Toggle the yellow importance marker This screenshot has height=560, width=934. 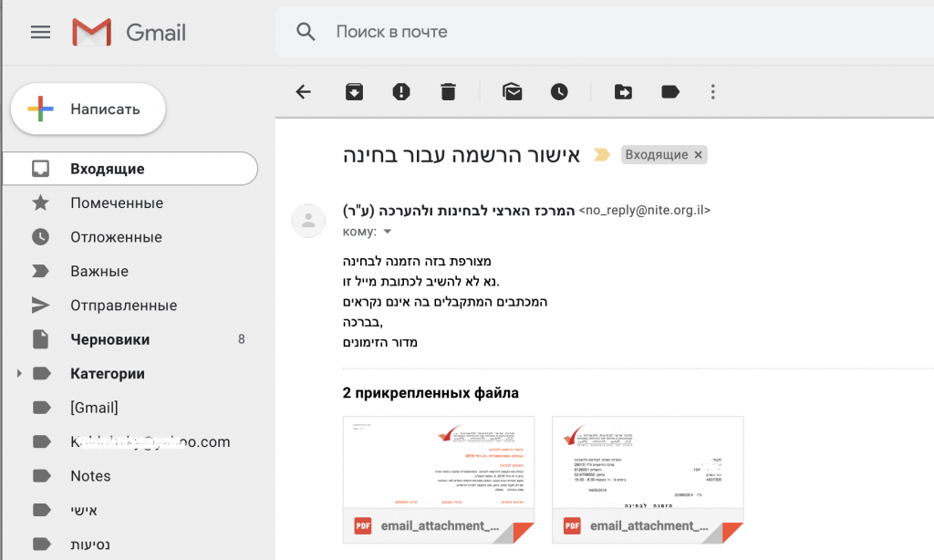point(602,155)
